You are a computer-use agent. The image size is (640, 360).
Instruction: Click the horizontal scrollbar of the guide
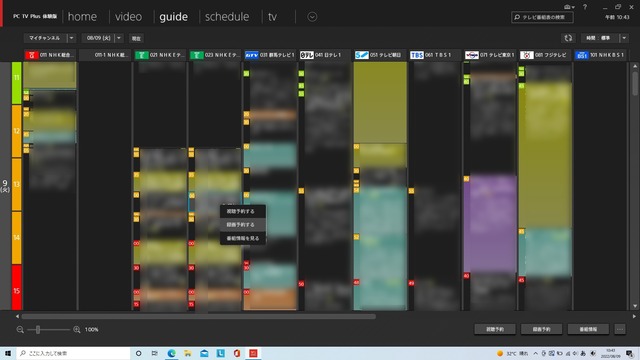pyautogui.click(x=198, y=316)
